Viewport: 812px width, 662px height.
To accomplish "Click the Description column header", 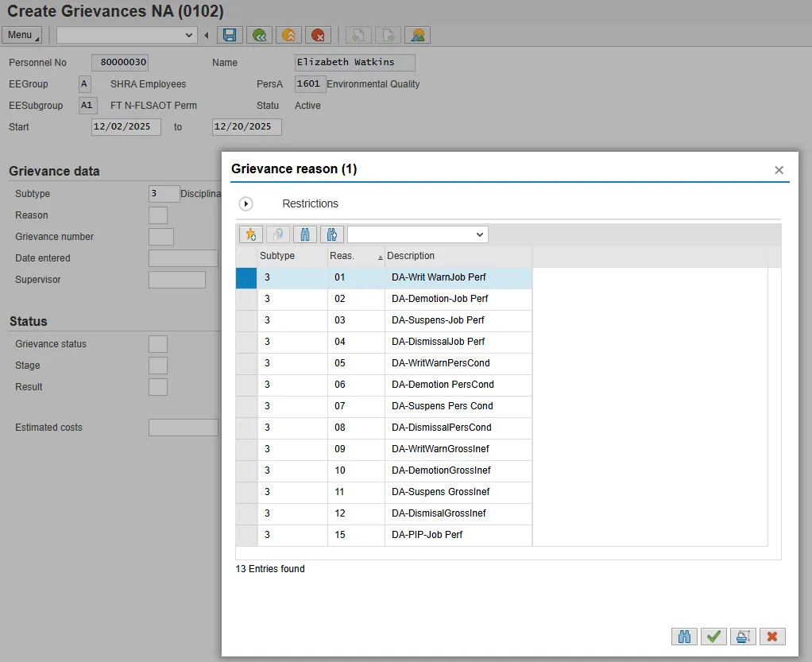I will pos(411,256).
